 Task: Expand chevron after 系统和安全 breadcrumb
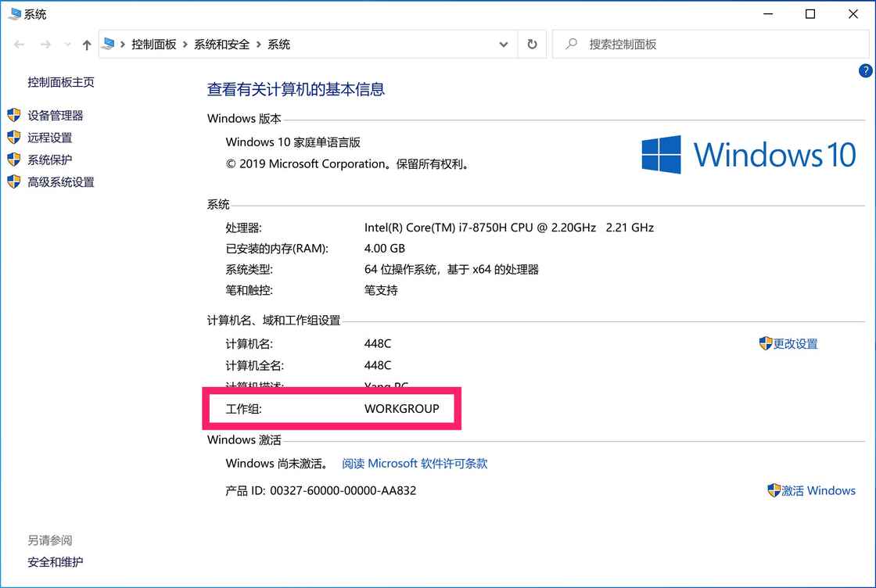pyautogui.click(x=259, y=44)
